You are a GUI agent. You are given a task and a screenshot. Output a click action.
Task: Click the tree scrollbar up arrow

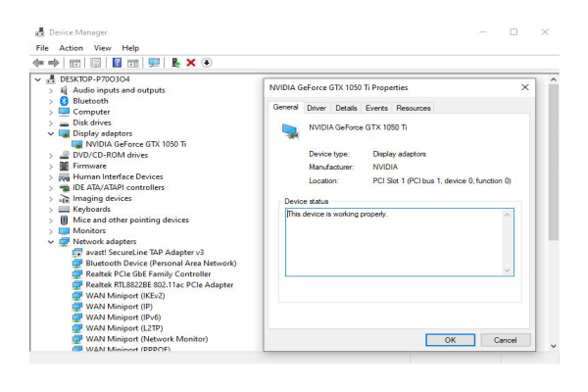553,79
